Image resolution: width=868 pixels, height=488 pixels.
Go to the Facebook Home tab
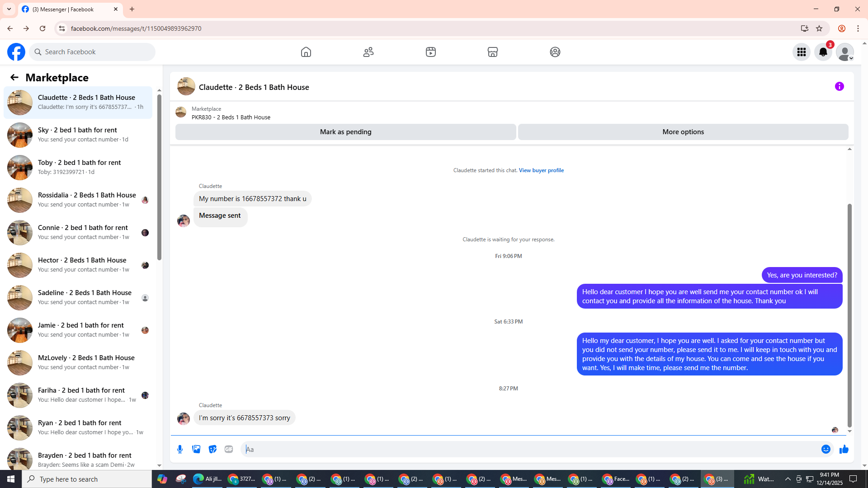coord(306,52)
